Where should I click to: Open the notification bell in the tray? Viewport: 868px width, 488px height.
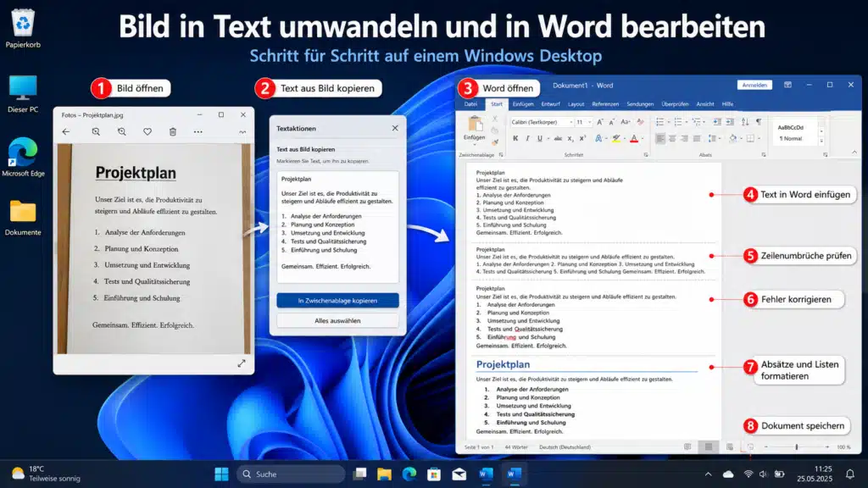pyautogui.click(x=849, y=474)
